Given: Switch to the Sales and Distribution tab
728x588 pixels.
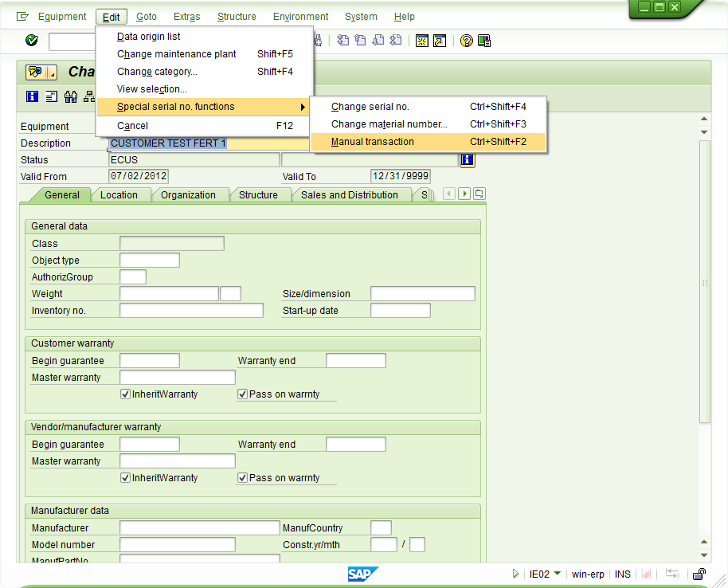Looking at the screenshot, I should pyautogui.click(x=349, y=195).
